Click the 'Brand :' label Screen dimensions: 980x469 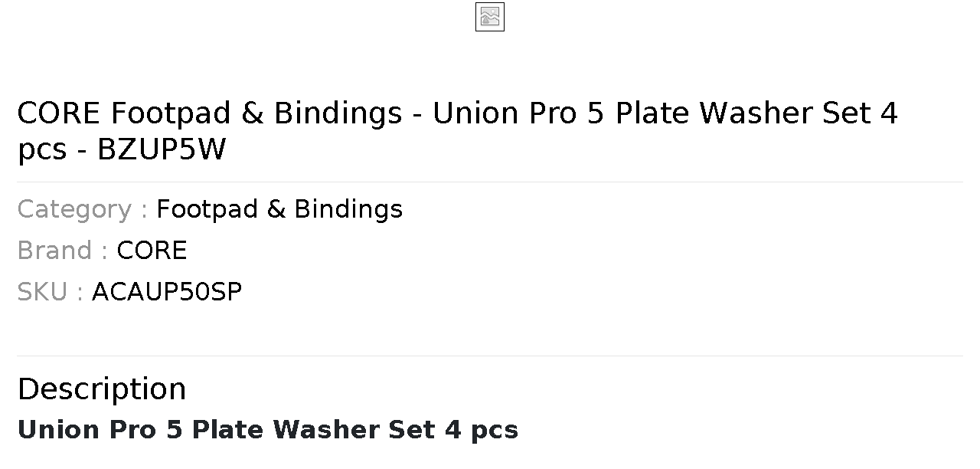point(62,251)
